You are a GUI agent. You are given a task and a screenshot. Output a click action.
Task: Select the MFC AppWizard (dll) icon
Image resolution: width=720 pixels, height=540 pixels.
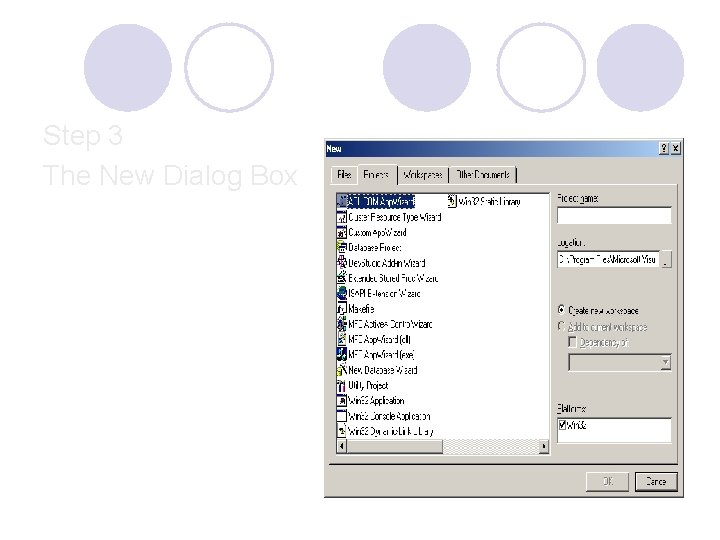tap(342, 339)
